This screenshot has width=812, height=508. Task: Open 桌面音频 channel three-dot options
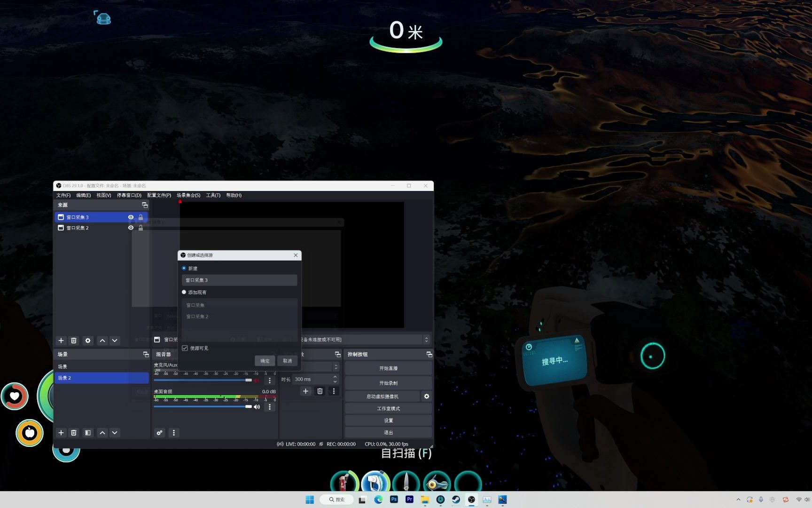click(270, 407)
